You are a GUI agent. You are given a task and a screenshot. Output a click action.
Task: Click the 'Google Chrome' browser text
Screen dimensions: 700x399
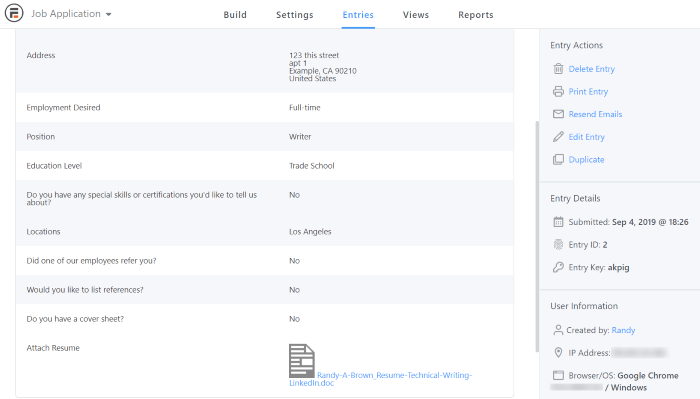648,375
